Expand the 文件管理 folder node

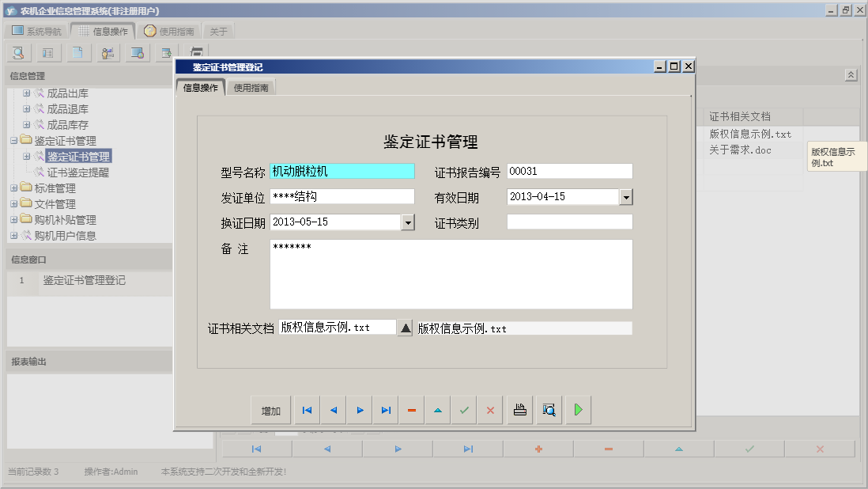[x=14, y=204]
